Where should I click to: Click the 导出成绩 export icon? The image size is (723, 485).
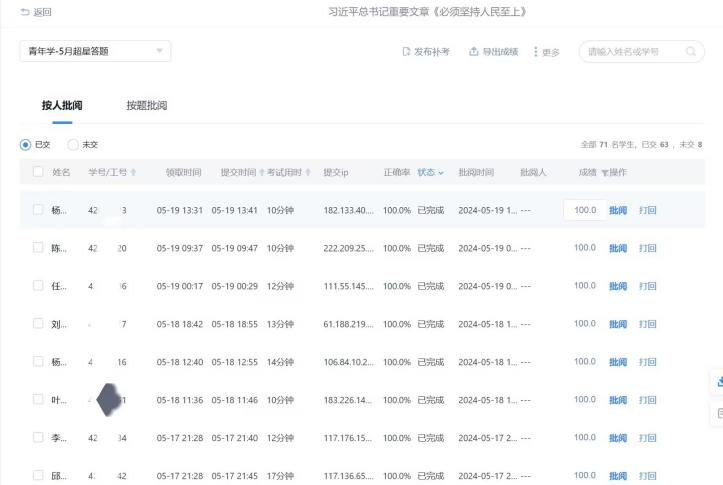(474, 52)
